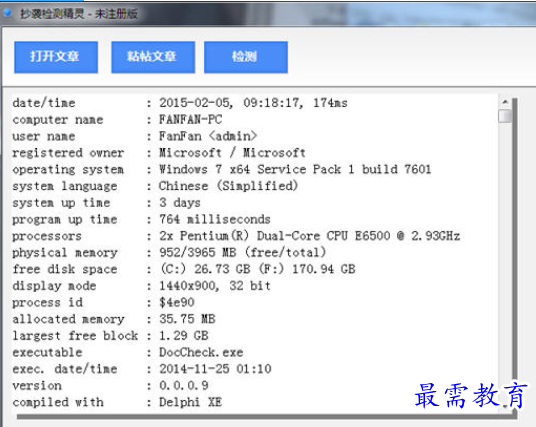Click the 'registered owner' label
This screenshot has width=536, height=427.
click(68, 153)
